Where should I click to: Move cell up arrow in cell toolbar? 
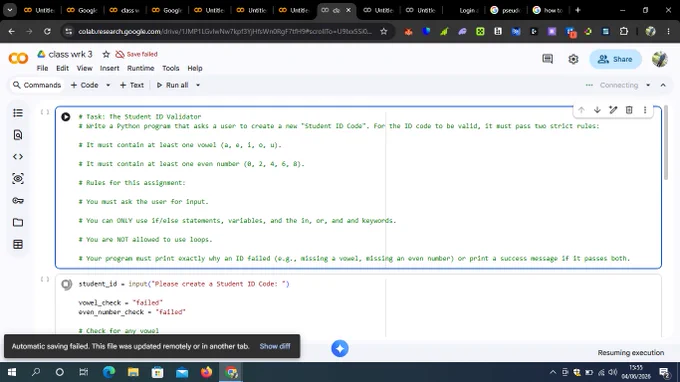point(581,110)
